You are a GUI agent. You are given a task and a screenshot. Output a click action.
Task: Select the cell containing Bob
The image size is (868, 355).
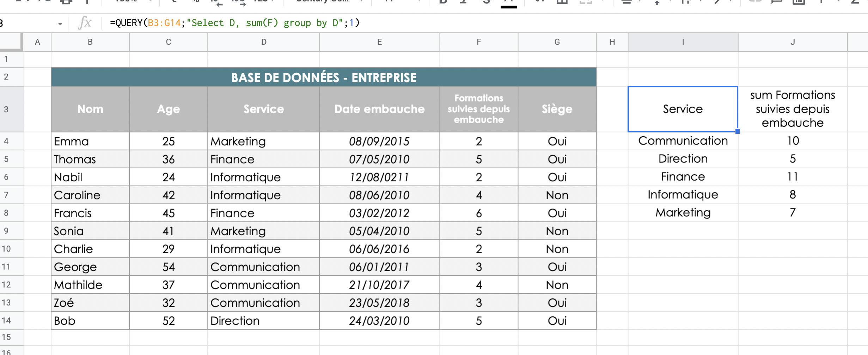(90, 321)
